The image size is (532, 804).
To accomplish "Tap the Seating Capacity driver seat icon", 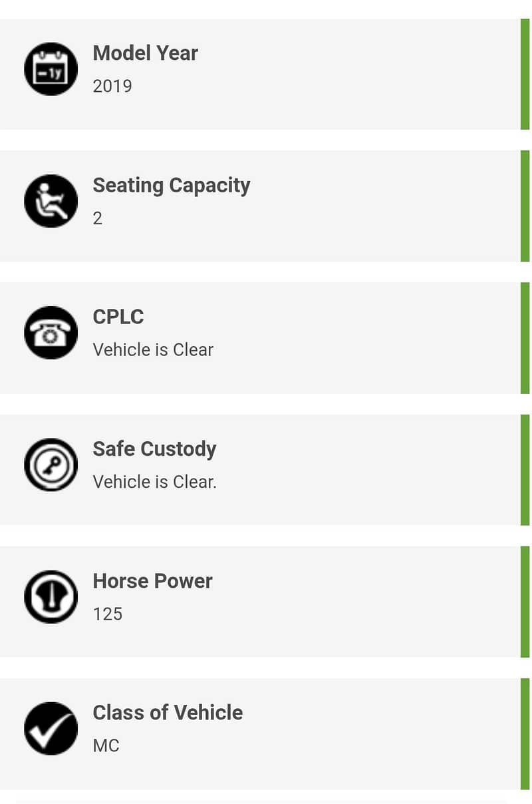I will coord(51,201).
